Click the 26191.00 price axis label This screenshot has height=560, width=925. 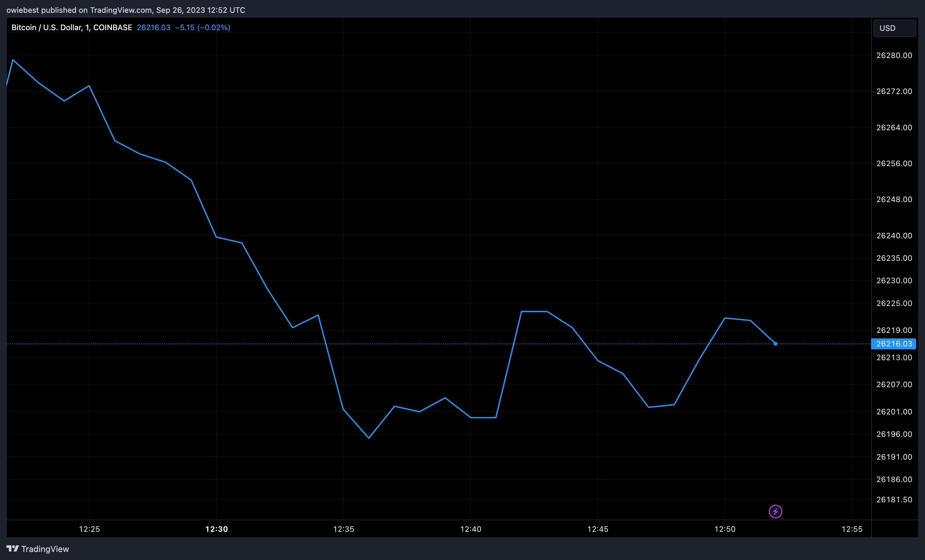pyautogui.click(x=894, y=457)
